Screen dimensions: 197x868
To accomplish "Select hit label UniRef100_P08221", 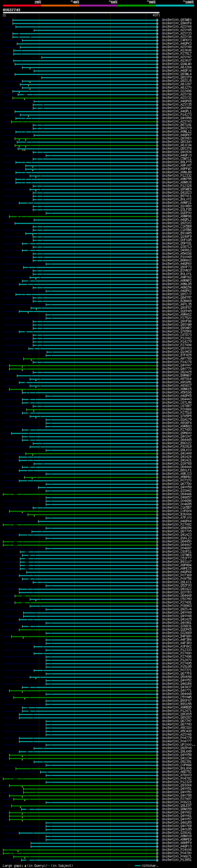I will click(x=177, y=802).
